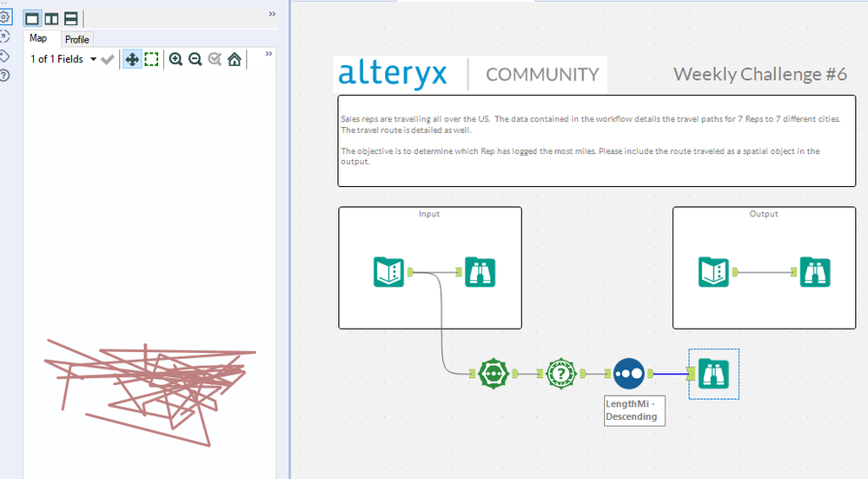This screenshot has width=868, height=479.
Task: Zoom out on the map
Action: click(x=195, y=59)
